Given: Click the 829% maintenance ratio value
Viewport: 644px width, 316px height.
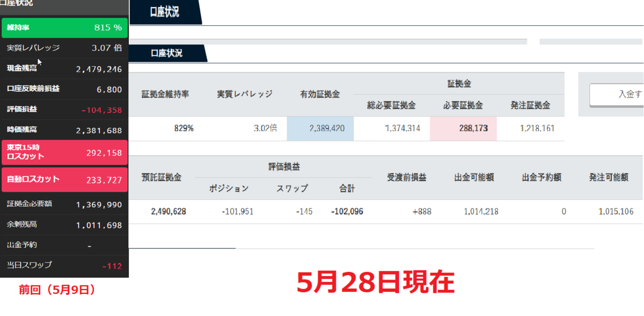Looking at the screenshot, I should [x=184, y=128].
